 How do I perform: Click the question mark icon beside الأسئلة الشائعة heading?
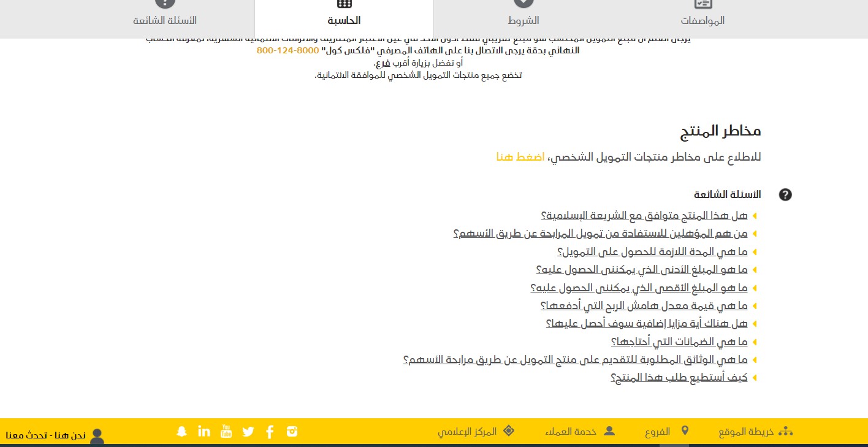click(785, 195)
